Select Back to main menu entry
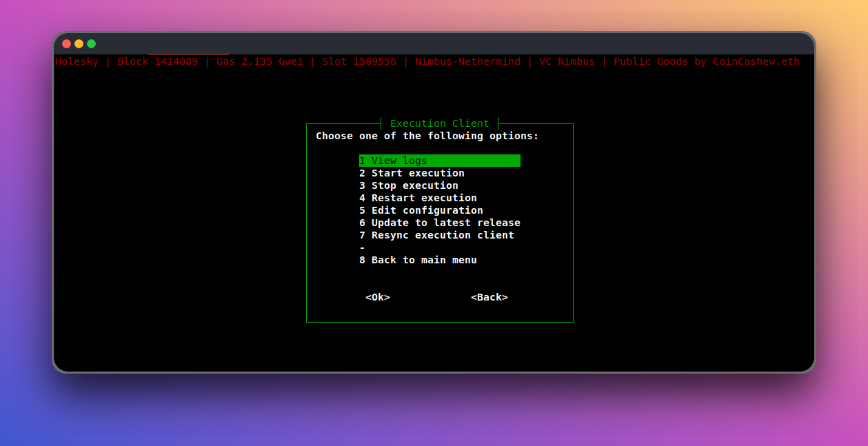 pyautogui.click(x=418, y=260)
